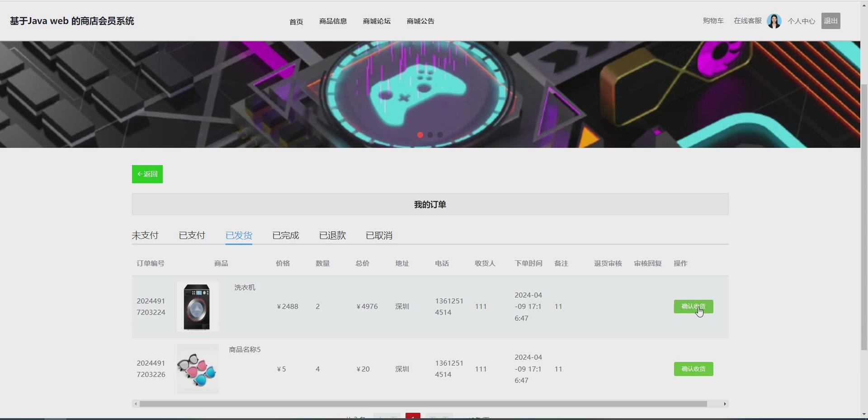Open 个人中心 personal center
Screen dimensions: 868x420
(x=801, y=21)
